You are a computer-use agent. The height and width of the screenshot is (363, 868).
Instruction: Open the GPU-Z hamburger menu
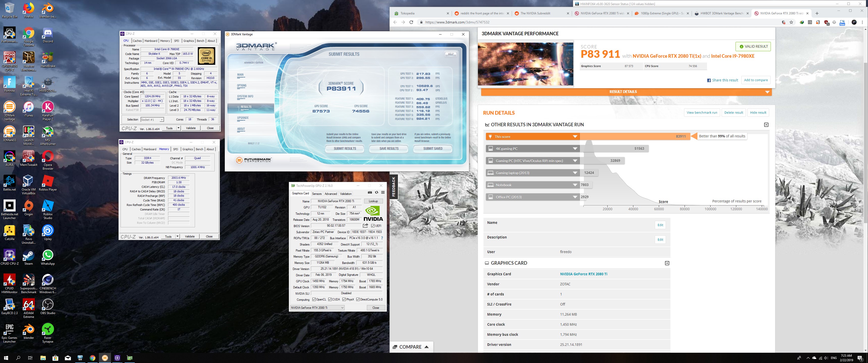point(383,193)
